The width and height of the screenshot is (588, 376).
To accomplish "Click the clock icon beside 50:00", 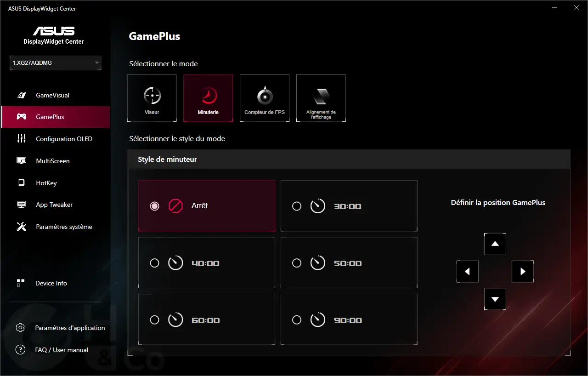I will pos(317,263).
